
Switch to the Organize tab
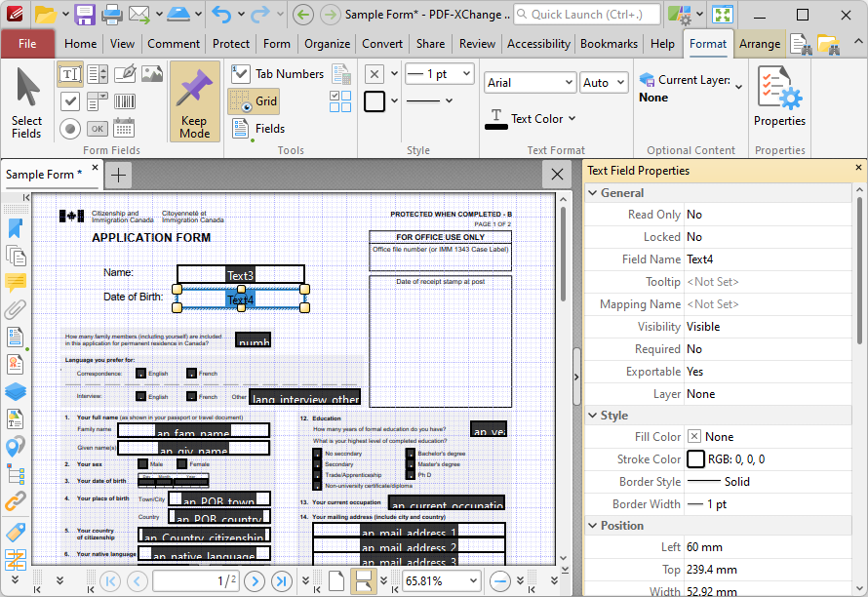click(x=327, y=44)
